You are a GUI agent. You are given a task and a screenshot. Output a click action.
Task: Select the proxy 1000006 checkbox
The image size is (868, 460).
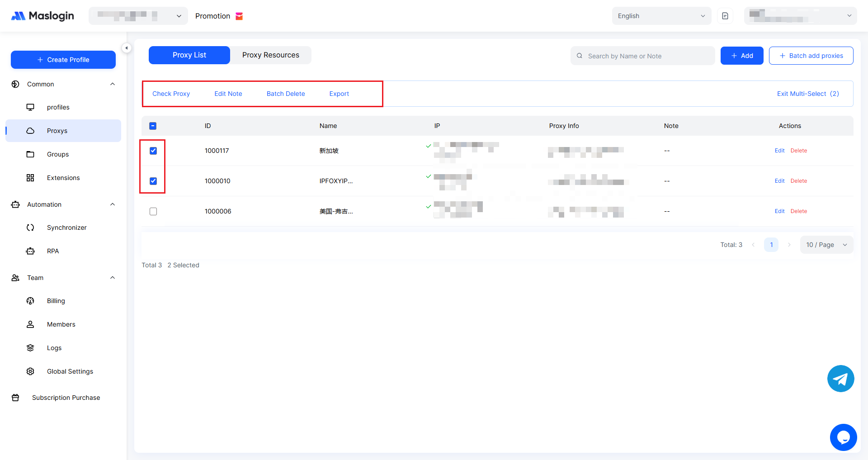point(153,211)
